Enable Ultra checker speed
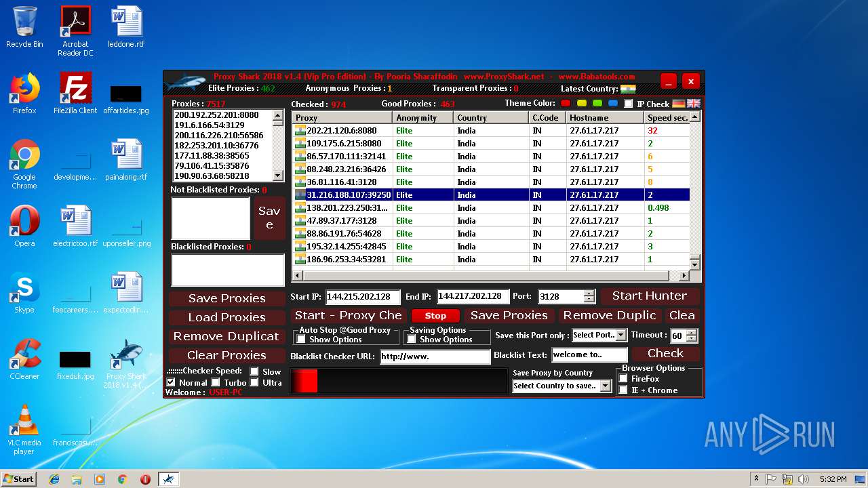The height and width of the screenshot is (488, 868). point(254,382)
